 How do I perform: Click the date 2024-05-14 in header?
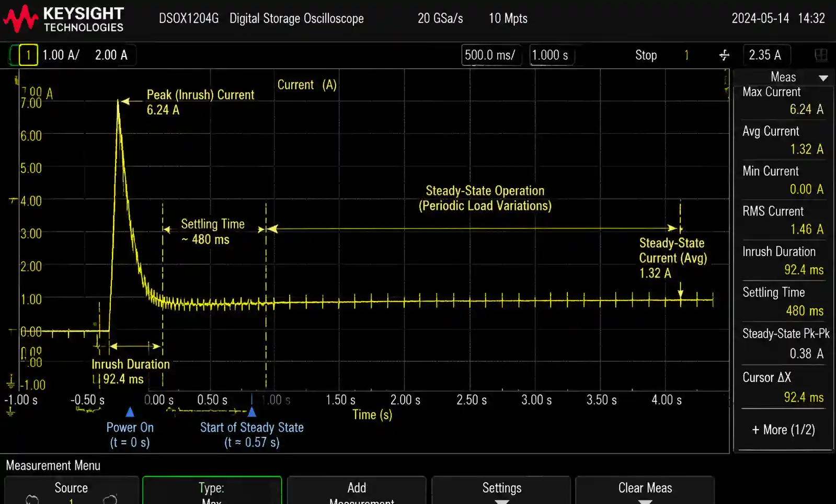[x=760, y=18]
